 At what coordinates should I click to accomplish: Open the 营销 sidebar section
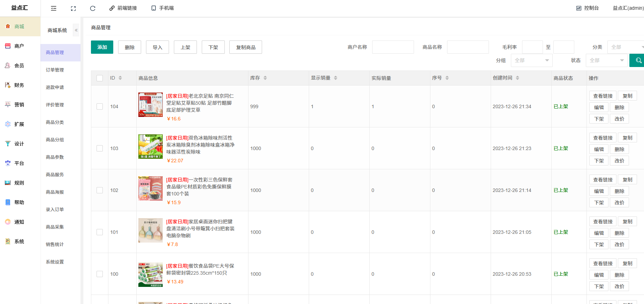click(19, 105)
